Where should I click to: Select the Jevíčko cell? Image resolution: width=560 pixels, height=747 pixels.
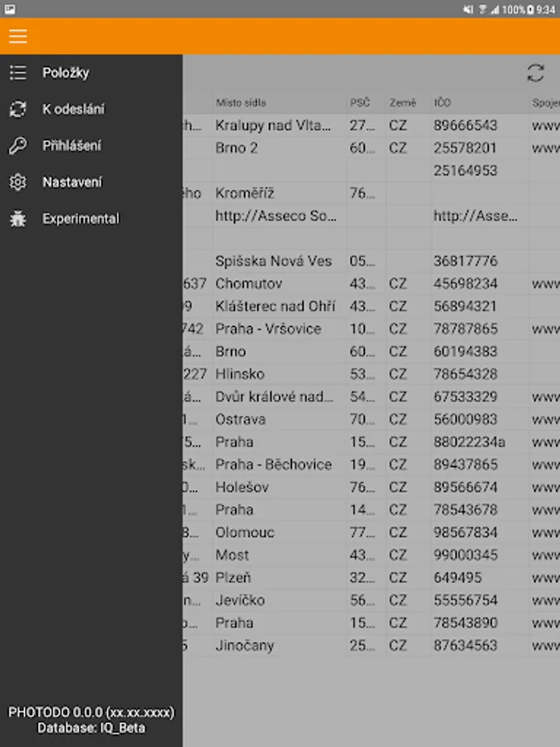coord(280,601)
